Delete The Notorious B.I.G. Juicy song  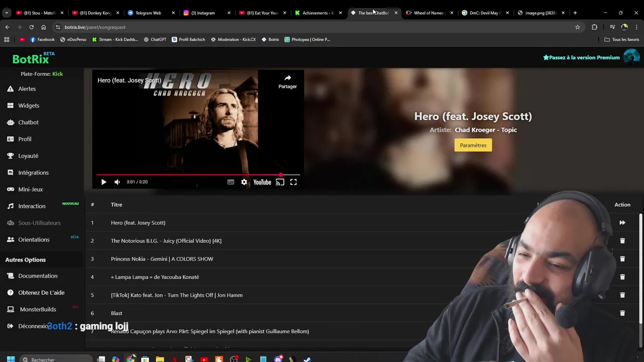[622, 241]
